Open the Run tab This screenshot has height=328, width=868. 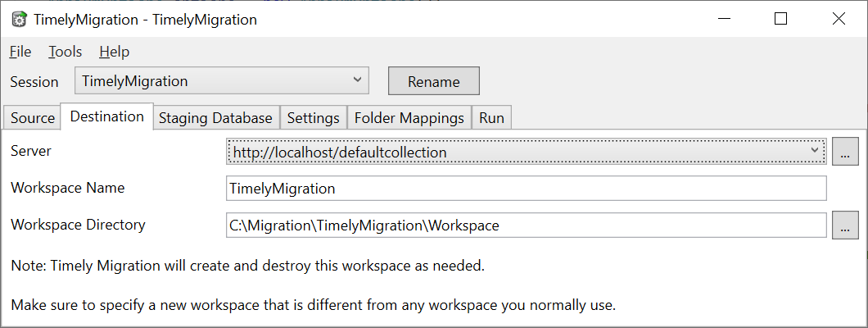pos(491,118)
